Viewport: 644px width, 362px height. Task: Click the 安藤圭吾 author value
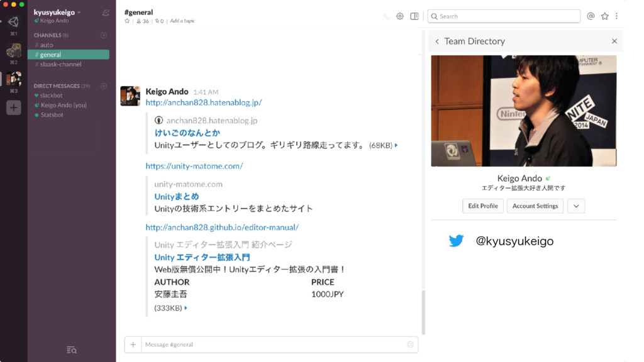coord(170,294)
